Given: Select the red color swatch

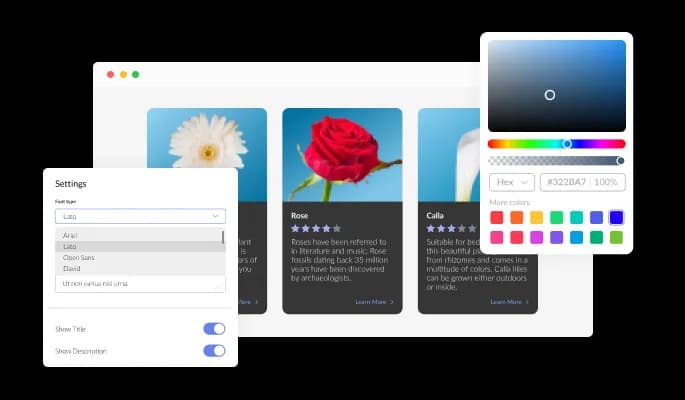Looking at the screenshot, I should (497, 217).
